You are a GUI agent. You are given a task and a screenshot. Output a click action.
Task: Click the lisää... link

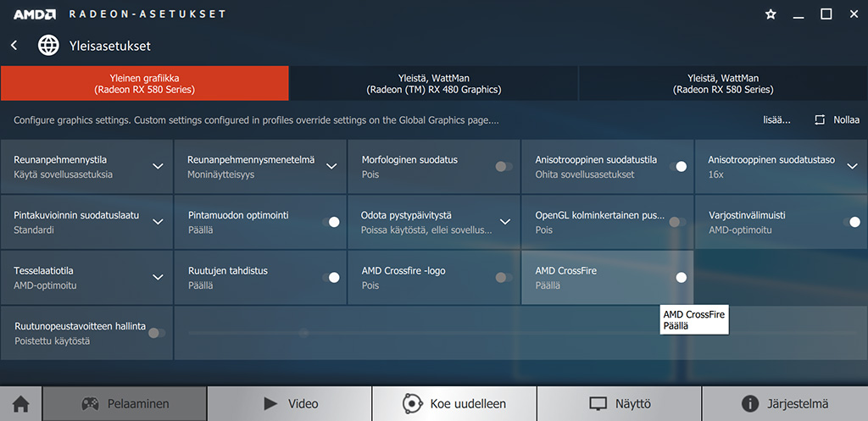[x=776, y=120]
